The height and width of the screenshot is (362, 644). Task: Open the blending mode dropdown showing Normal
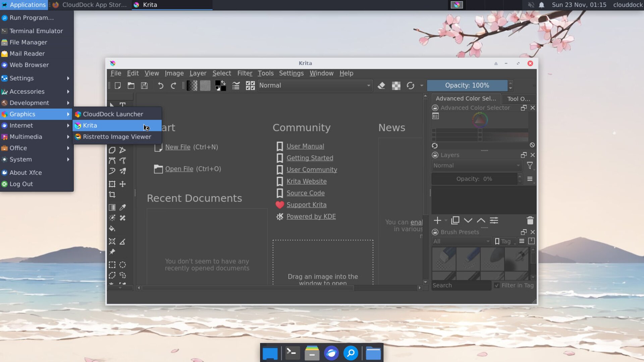315,85
